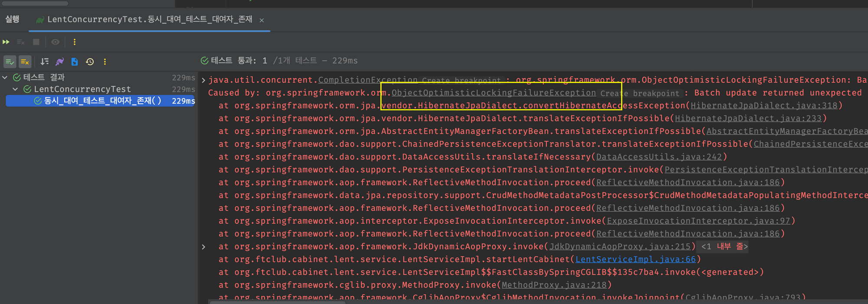Open LentServiceImpl.java:66 source link
868x304 pixels.
coord(635,259)
